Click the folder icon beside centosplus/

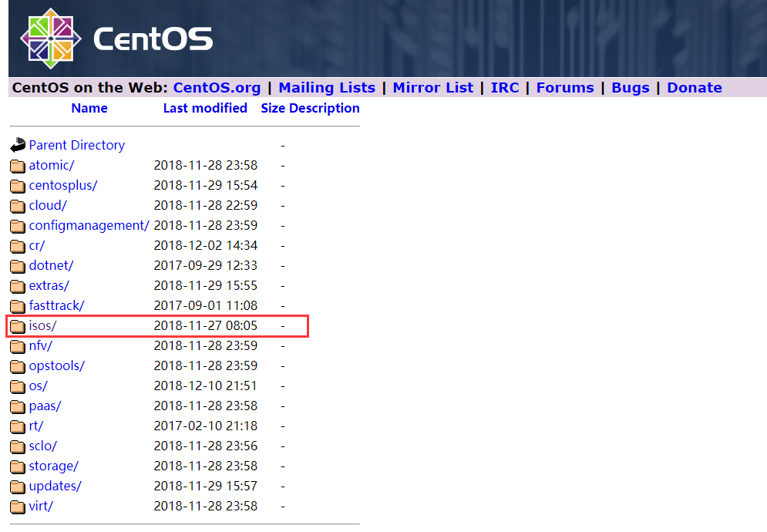point(18,186)
